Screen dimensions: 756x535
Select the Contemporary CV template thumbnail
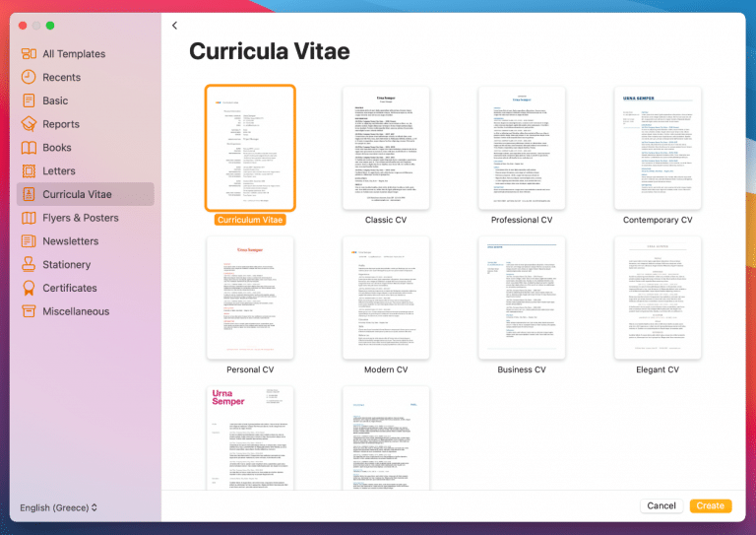658,148
